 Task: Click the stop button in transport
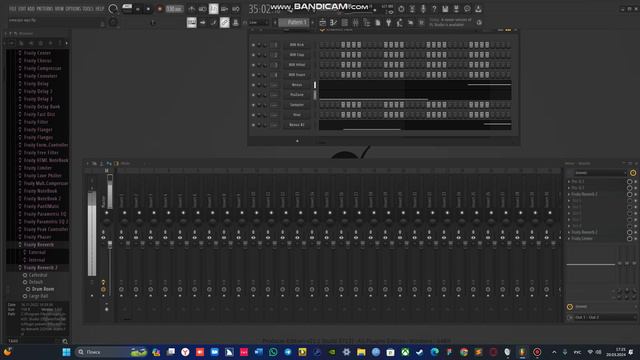pos(148,9)
